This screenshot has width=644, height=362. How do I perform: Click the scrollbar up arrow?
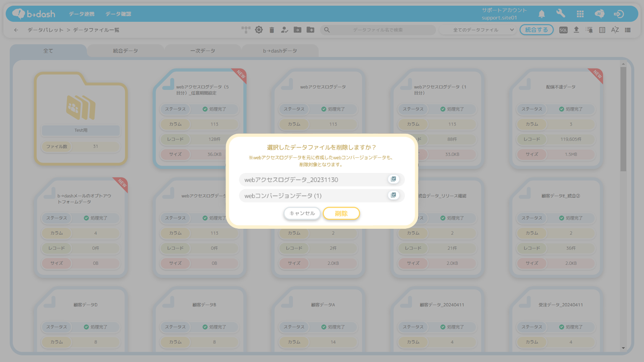coord(623,64)
